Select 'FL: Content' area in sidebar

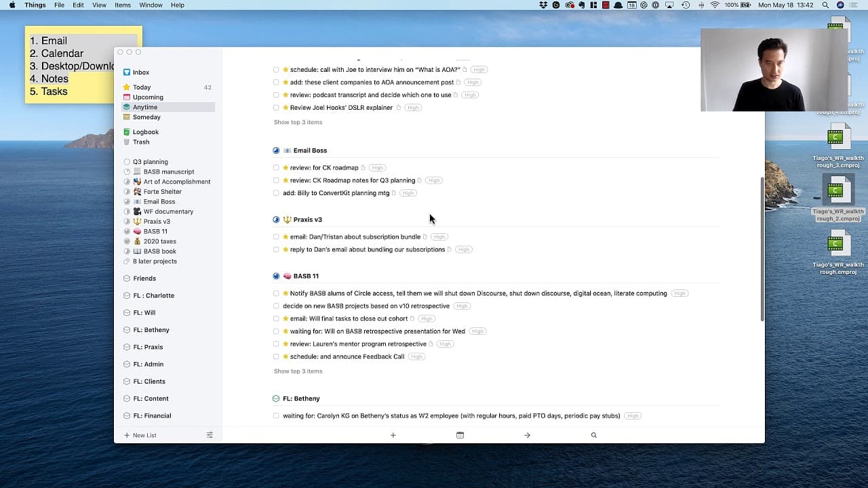151,399
